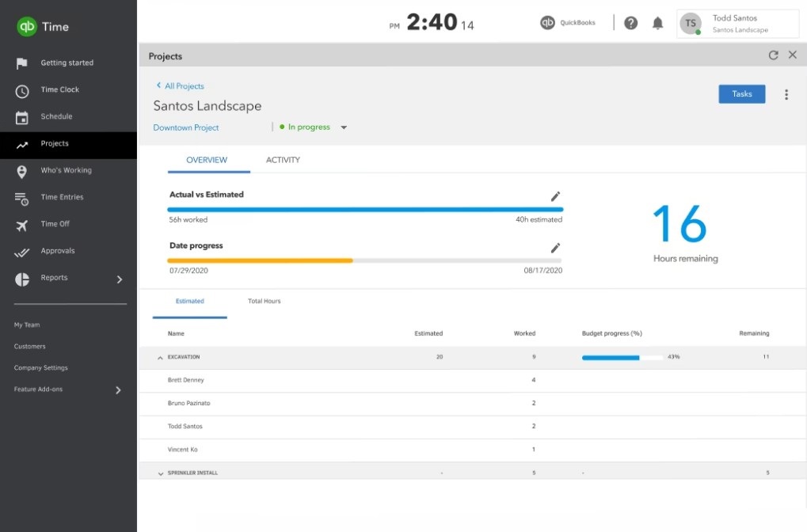Open Time Off airplane icon
Viewport: 807px width, 532px height.
[22, 226]
